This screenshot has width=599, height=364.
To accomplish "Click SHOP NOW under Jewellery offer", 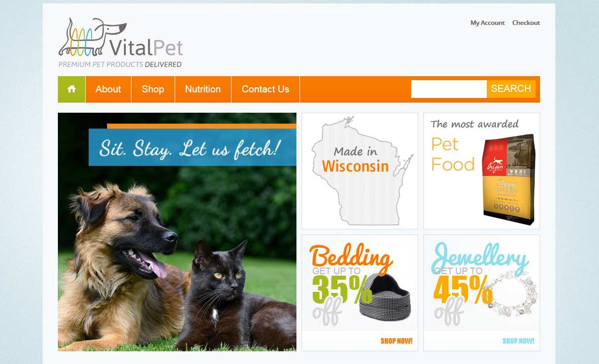I will point(518,341).
